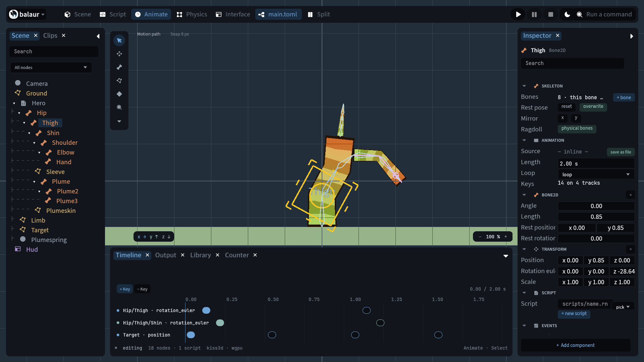Start playback with the play button
The image size is (644, 362).
518,14
